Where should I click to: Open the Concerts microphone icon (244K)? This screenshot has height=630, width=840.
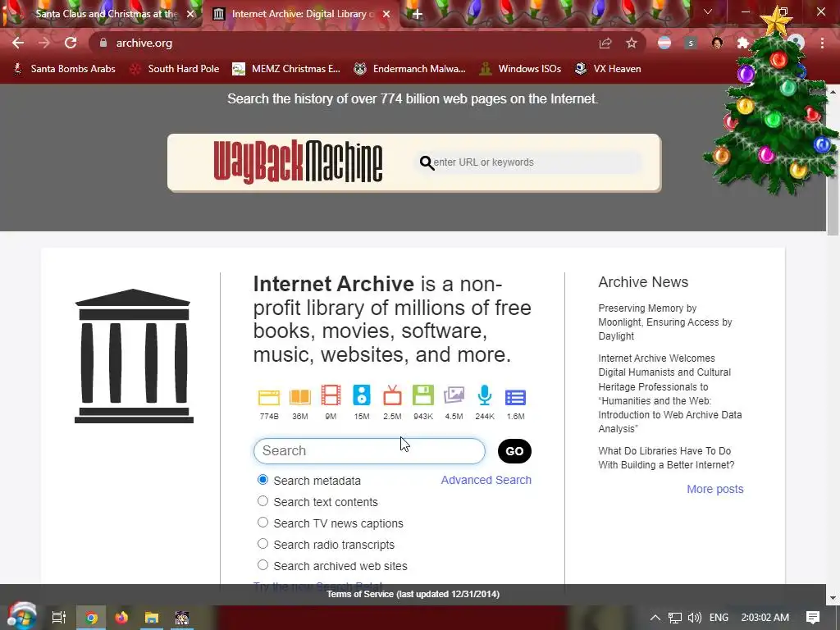point(485,395)
